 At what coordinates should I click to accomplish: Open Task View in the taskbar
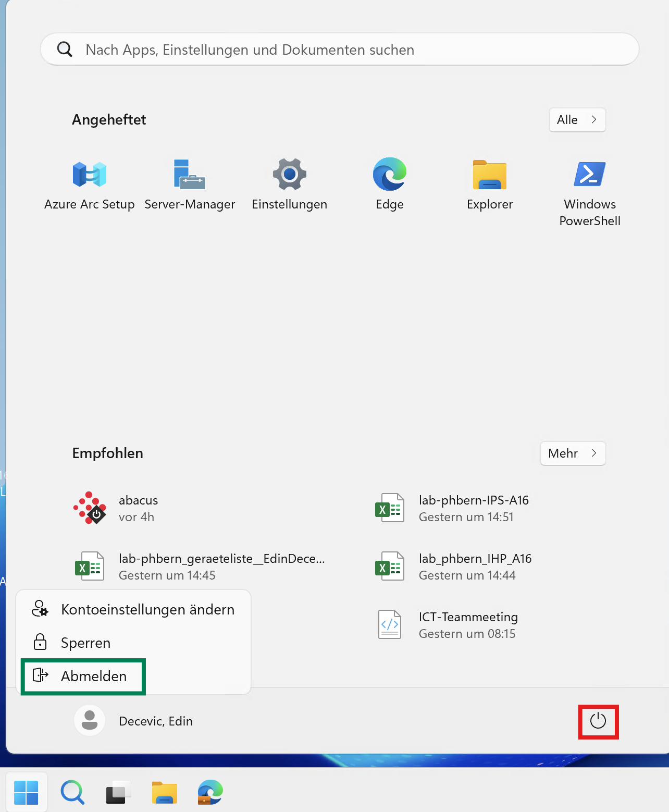pyautogui.click(x=118, y=792)
